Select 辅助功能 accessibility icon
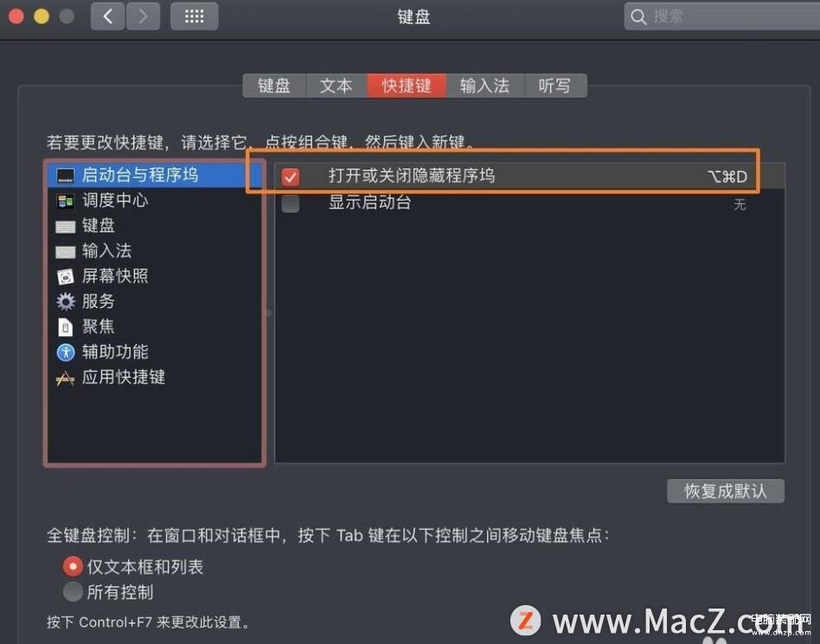Image resolution: width=820 pixels, height=644 pixels. click(66, 352)
